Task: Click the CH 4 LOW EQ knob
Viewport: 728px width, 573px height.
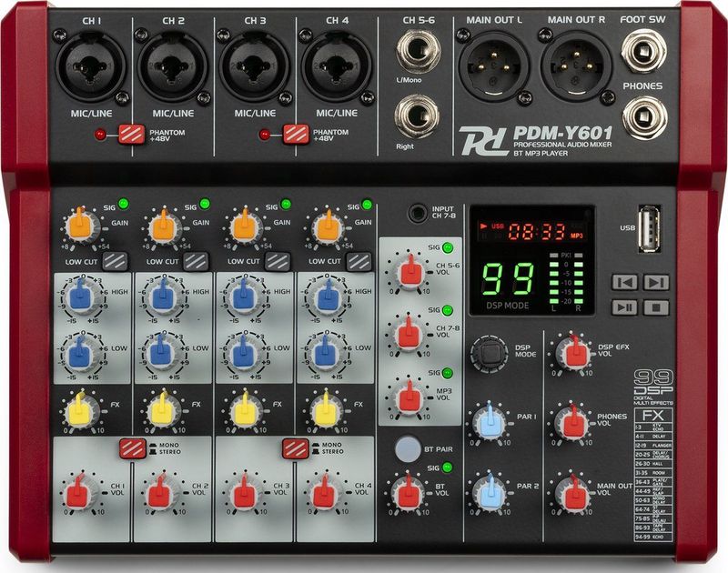Action: [x=326, y=354]
